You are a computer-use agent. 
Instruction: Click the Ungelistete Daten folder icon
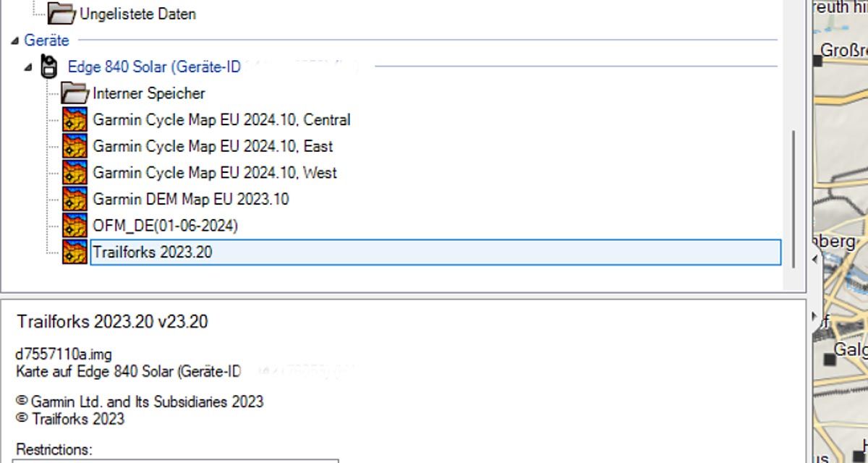tap(61, 13)
